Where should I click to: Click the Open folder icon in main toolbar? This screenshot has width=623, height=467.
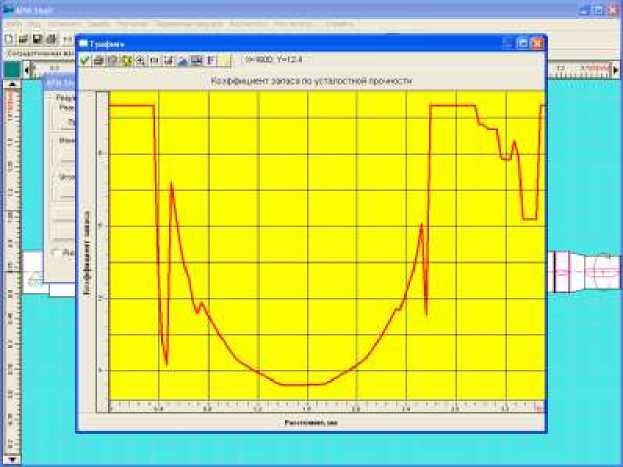click(22, 38)
